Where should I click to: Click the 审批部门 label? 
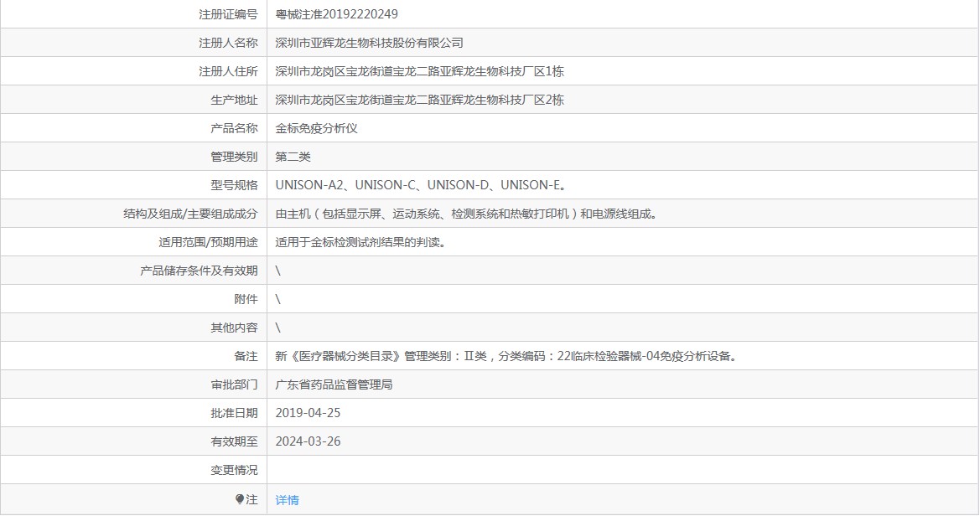point(234,384)
